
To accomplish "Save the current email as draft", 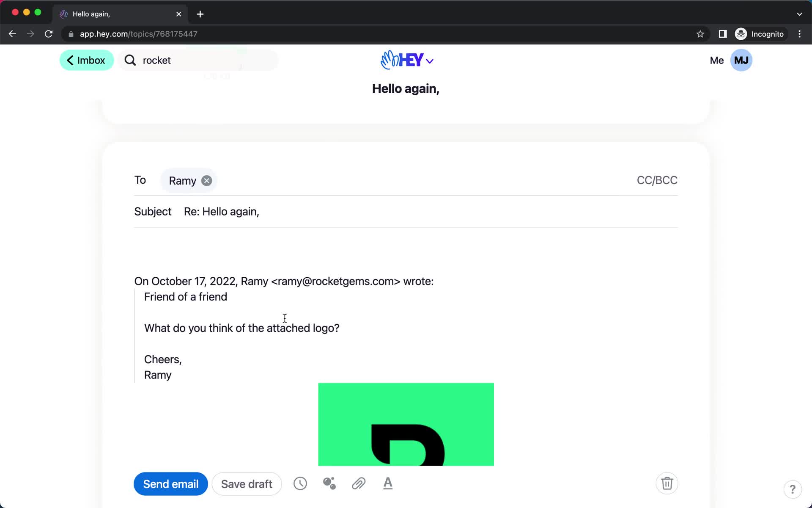I will tap(246, 483).
